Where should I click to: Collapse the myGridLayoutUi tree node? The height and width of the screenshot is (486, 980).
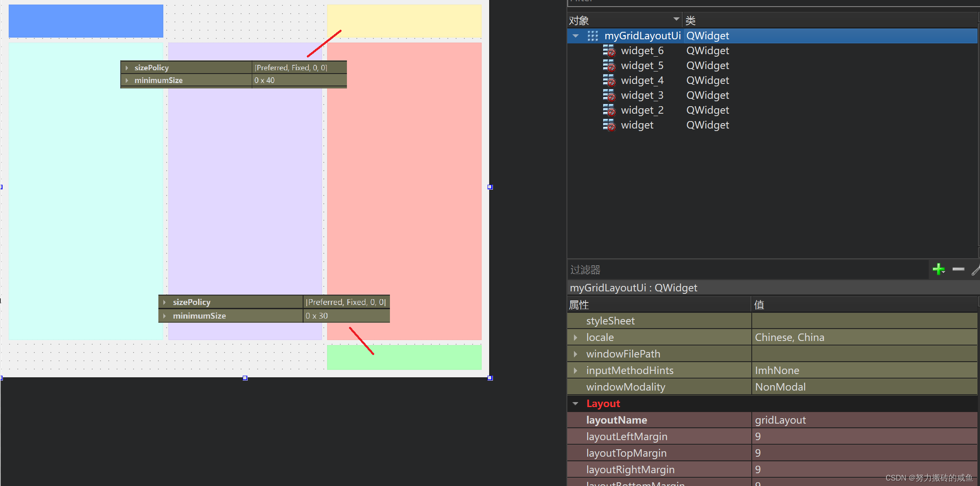click(576, 36)
